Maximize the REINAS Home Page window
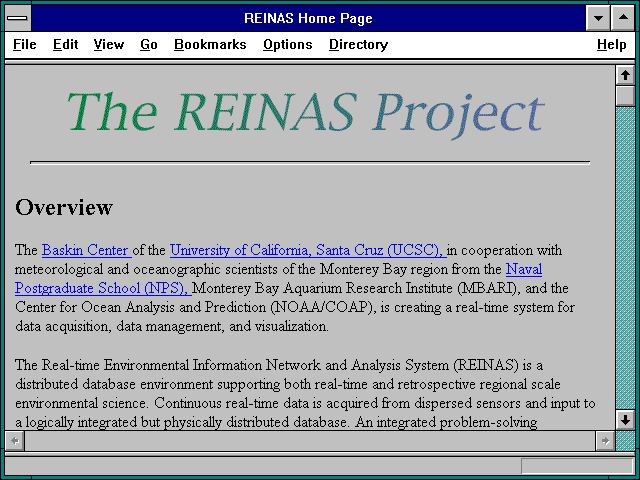The height and width of the screenshot is (480, 640). pyautogui.click(x=623, y=18)
